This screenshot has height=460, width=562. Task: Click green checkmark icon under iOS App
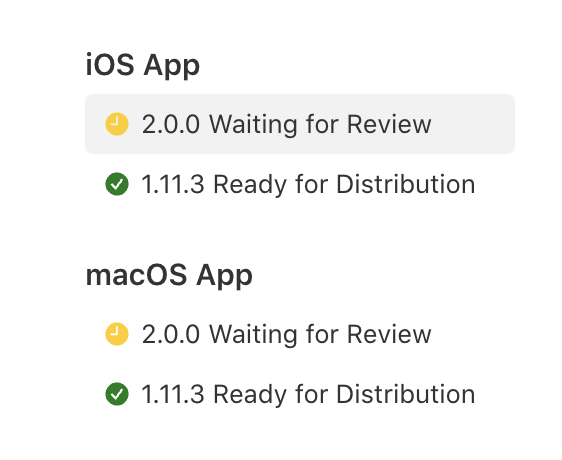[117, 184]
